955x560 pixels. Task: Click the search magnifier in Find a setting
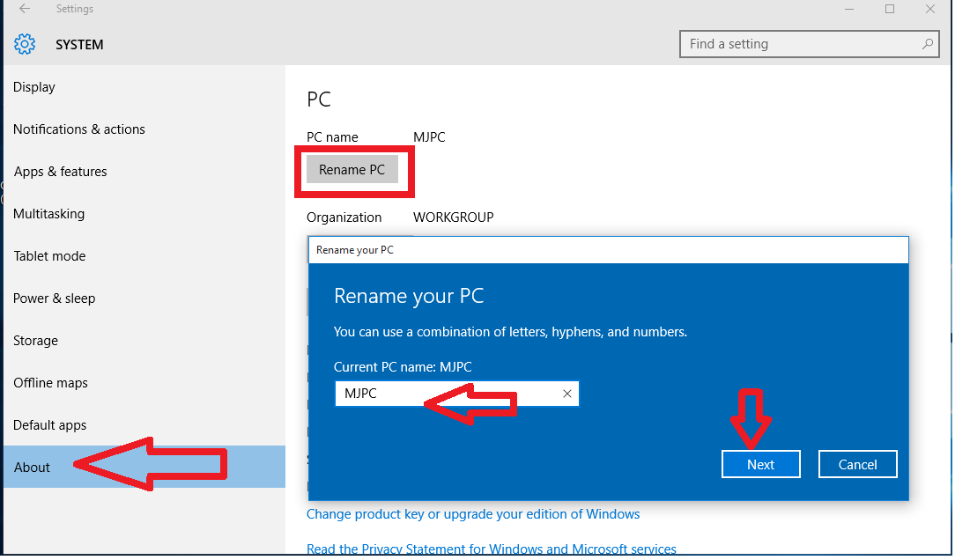[927, 43]
